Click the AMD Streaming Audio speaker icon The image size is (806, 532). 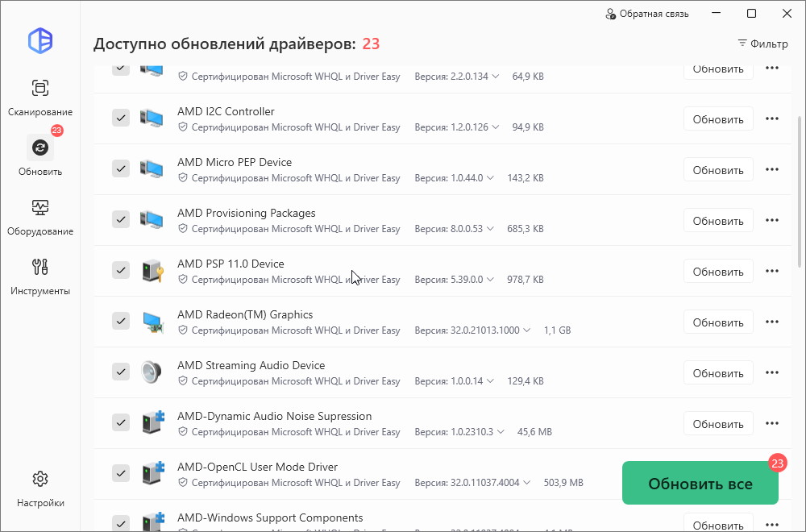tap(152, 372)
